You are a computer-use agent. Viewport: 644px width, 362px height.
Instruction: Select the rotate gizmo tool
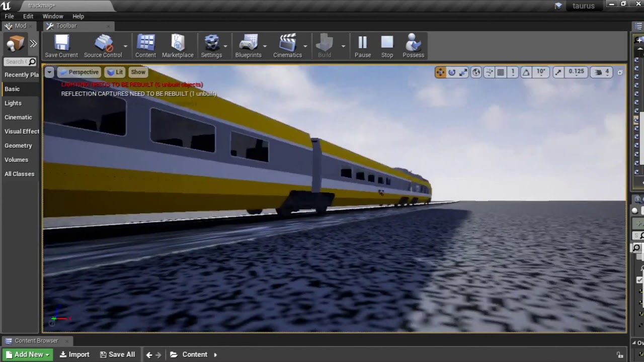tap(452, 72)
